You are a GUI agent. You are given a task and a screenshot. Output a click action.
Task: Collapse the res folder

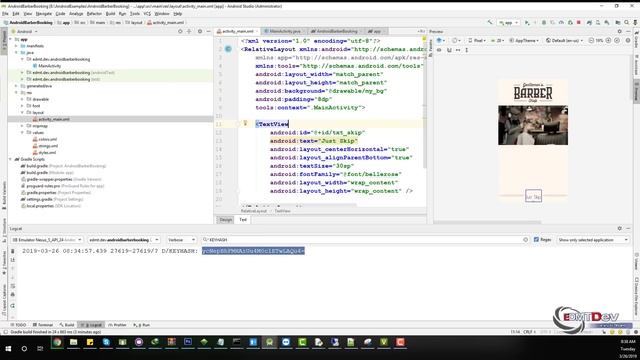pos(17,92)
